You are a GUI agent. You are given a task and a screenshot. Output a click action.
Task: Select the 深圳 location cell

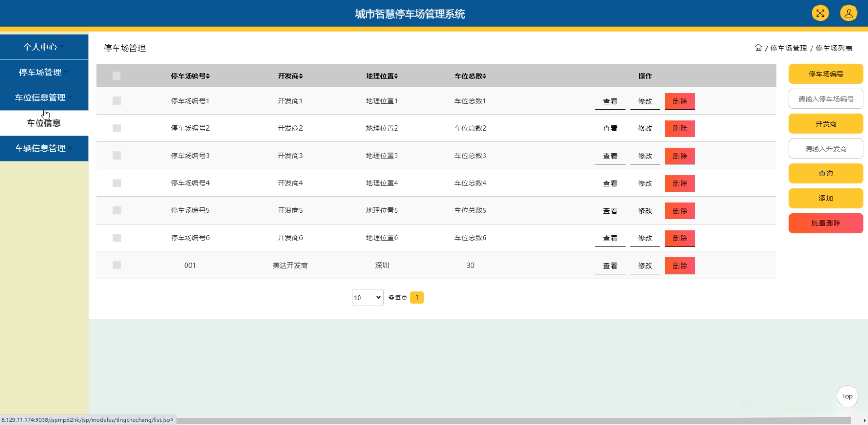(382, 266)
